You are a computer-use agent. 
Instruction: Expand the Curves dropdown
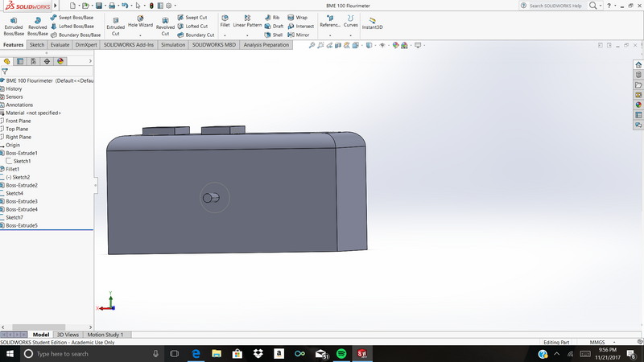point(351,35)
